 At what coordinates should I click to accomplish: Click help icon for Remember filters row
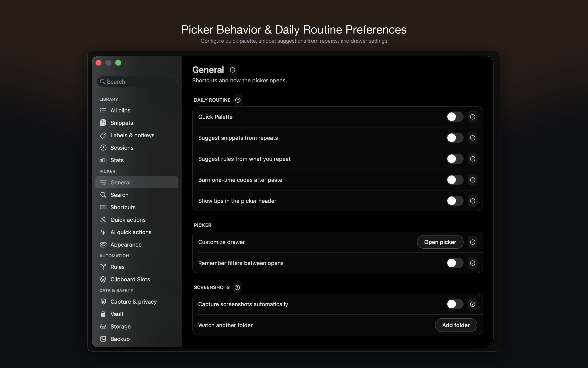pyautogui.click(x=472, y=263)
